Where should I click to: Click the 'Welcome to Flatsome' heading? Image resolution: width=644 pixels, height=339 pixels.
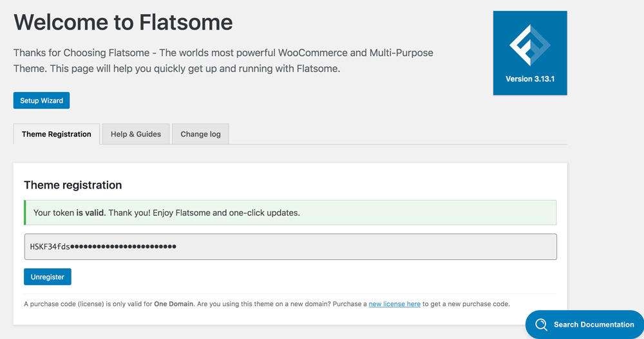point(123,22)
